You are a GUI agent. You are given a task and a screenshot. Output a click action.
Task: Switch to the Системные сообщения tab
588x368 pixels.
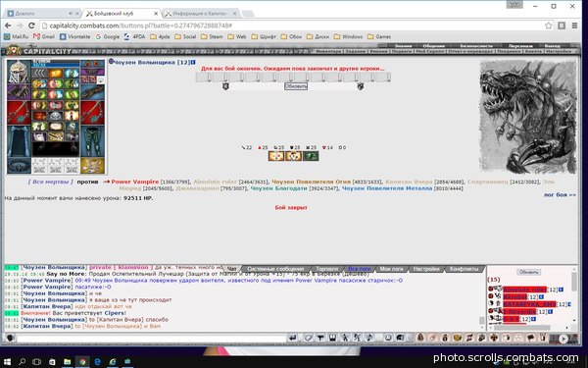coord(275,269)
